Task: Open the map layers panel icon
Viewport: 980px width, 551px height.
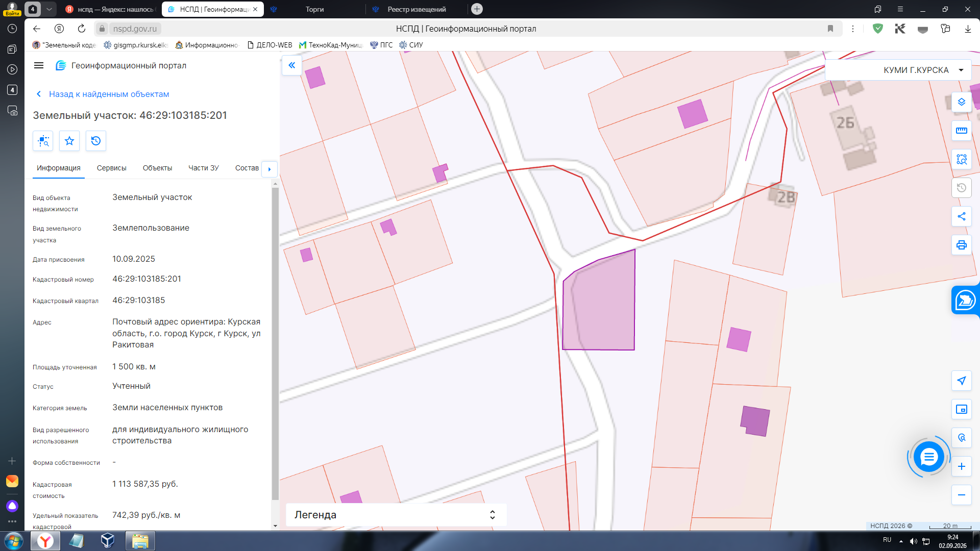Action: click(961, 102)
